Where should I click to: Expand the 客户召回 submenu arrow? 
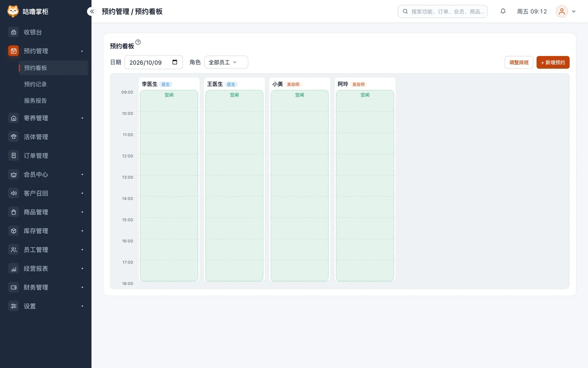[82, 193]
